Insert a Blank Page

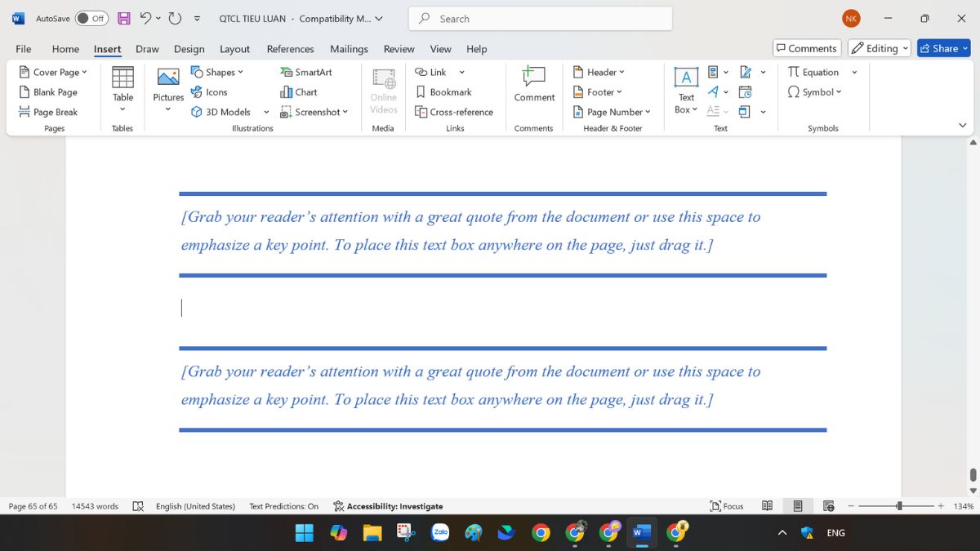(x=48, y=92)
